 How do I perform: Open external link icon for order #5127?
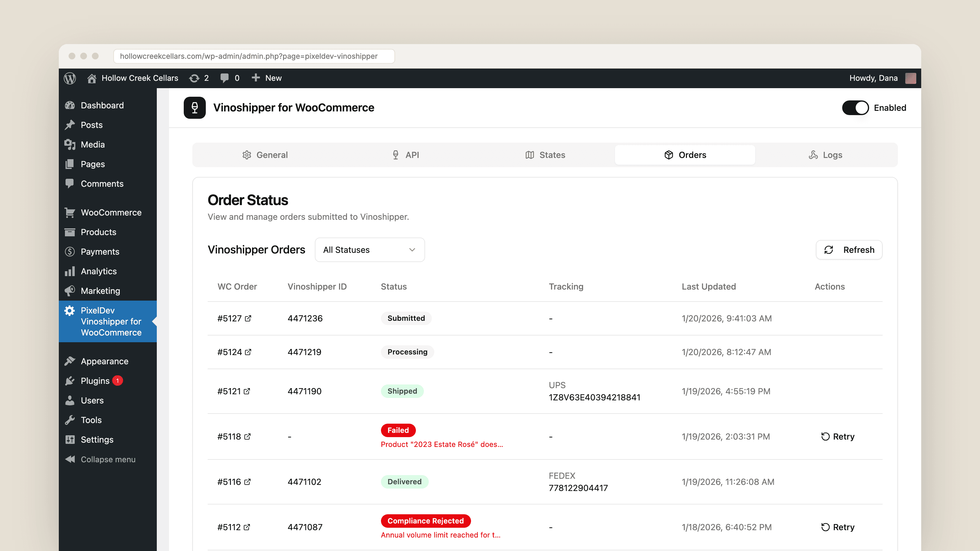[x=248, y=318]
